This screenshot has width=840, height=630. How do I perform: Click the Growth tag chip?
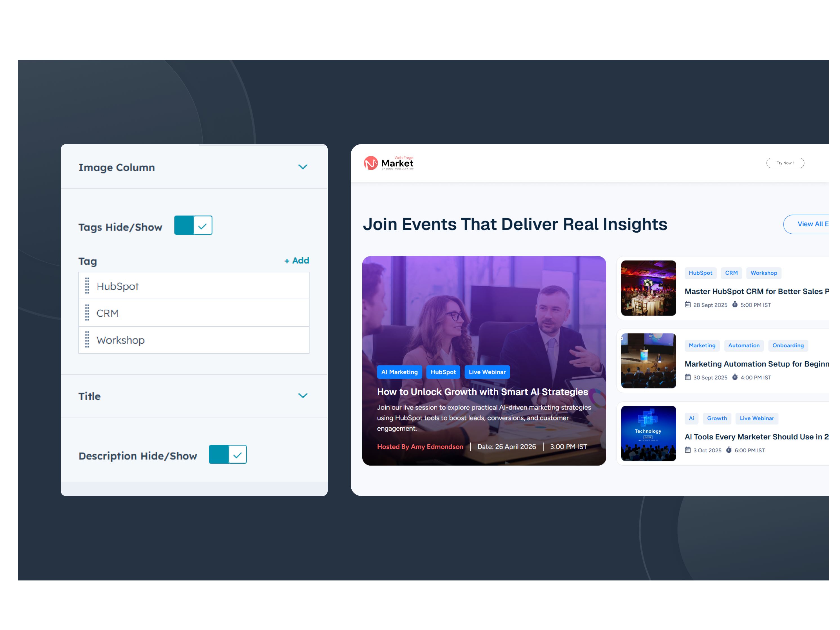click(x=717, y=419)
